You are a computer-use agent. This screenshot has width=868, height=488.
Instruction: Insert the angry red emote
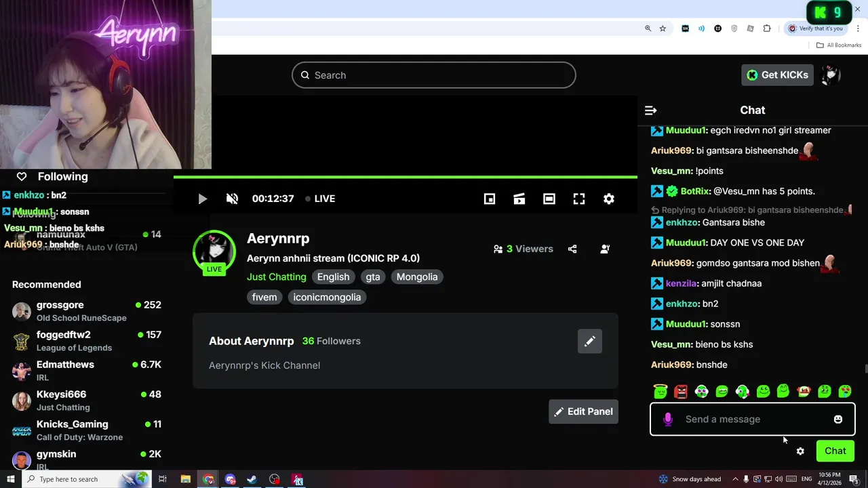[x=681, y=391]
